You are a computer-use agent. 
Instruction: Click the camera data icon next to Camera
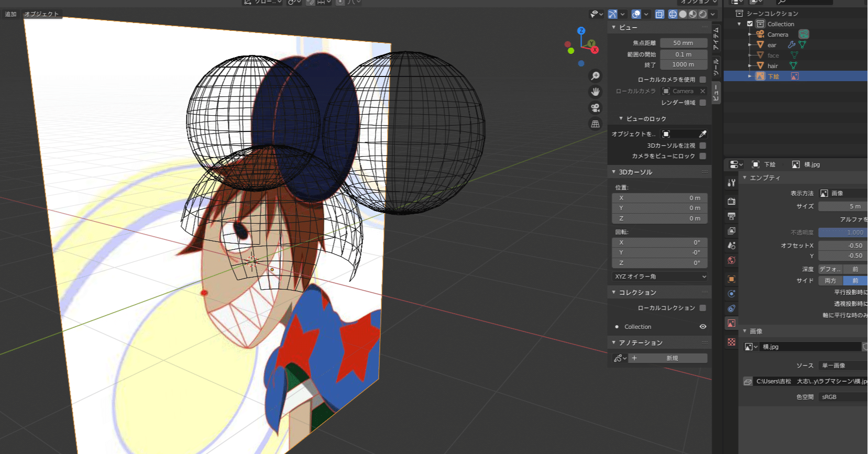[804, 34]
